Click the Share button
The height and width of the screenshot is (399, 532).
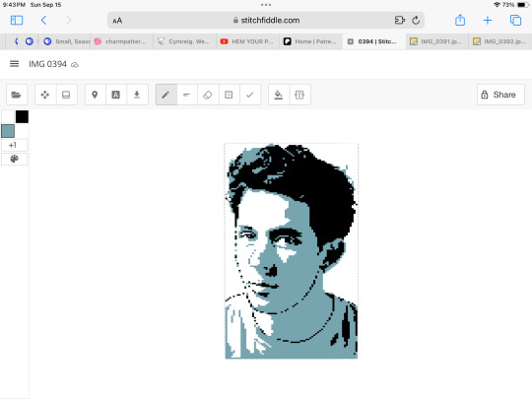[x=500, y=95]
